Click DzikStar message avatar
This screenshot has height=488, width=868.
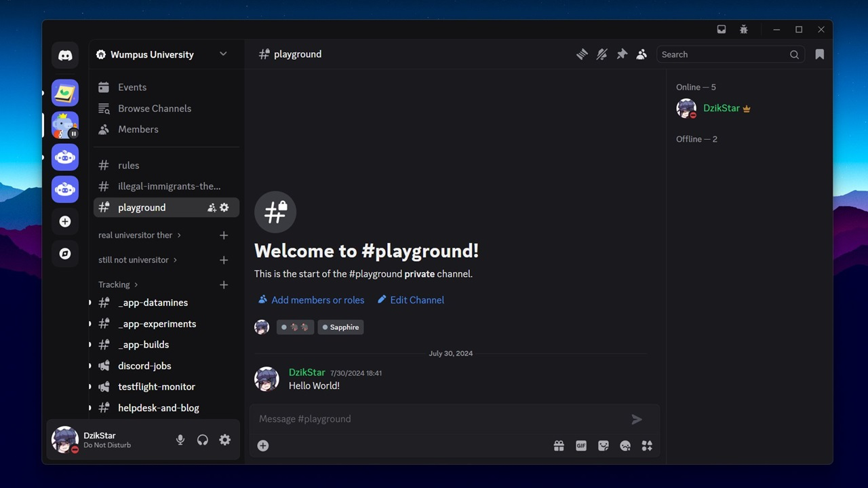[267, 379]
